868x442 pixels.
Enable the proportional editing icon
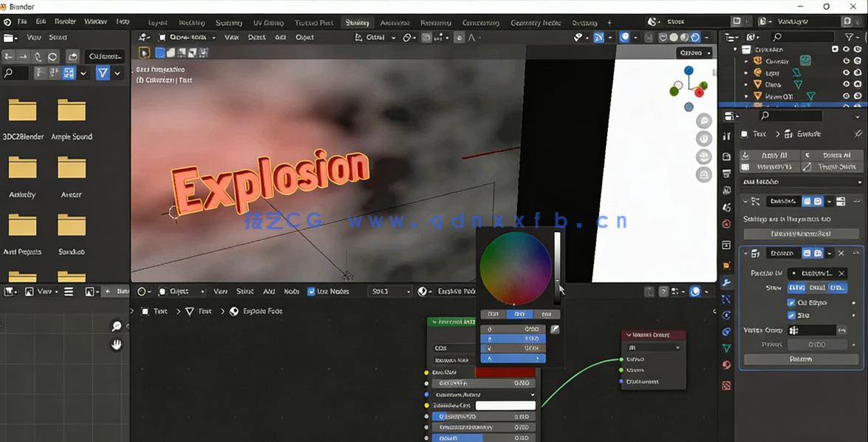pyautogui.click(x=459, y=36)
